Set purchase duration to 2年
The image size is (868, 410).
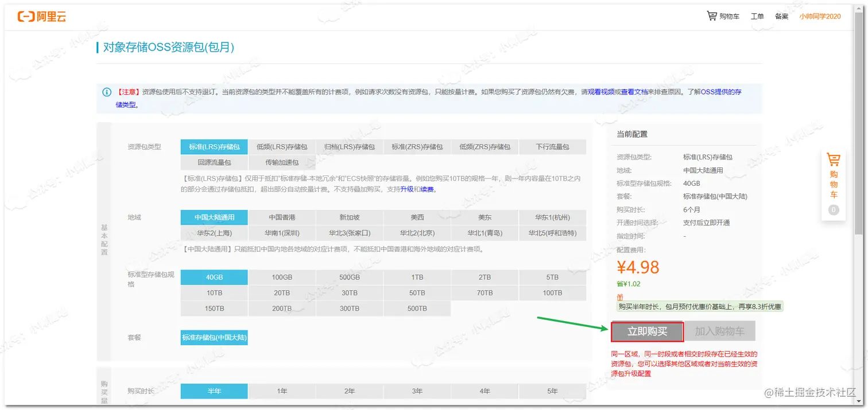[350, 391]
